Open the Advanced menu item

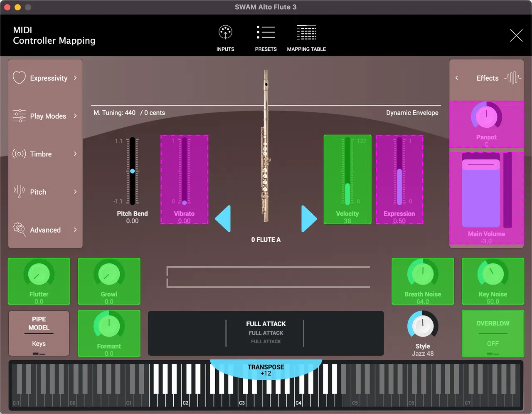pyautogui.click(x=45, y=230)
